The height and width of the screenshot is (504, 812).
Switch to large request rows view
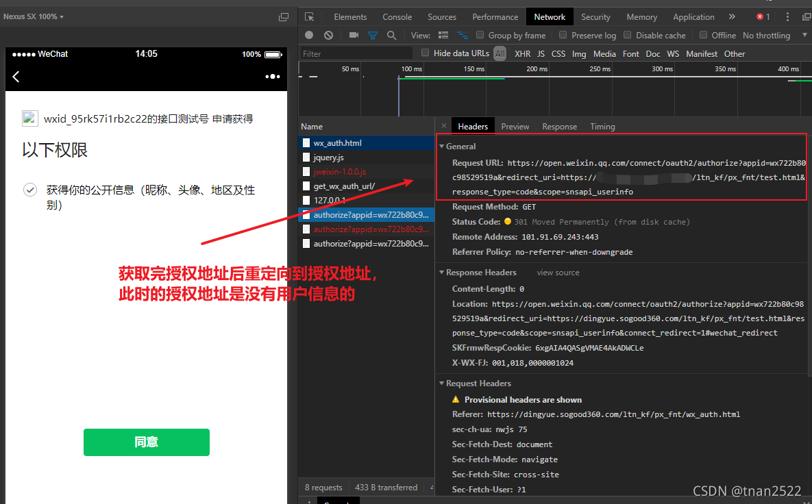click(443, 35)
